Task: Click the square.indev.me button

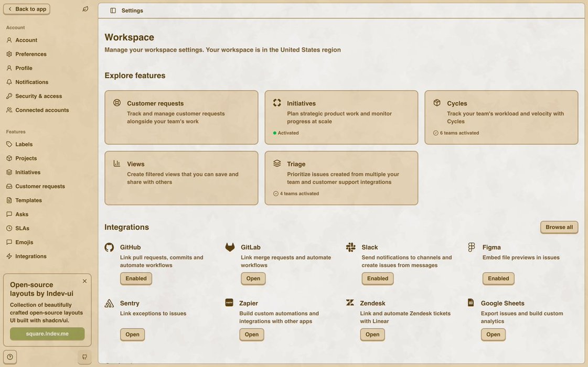Action: pyautogui.click(x=47, y=333)
